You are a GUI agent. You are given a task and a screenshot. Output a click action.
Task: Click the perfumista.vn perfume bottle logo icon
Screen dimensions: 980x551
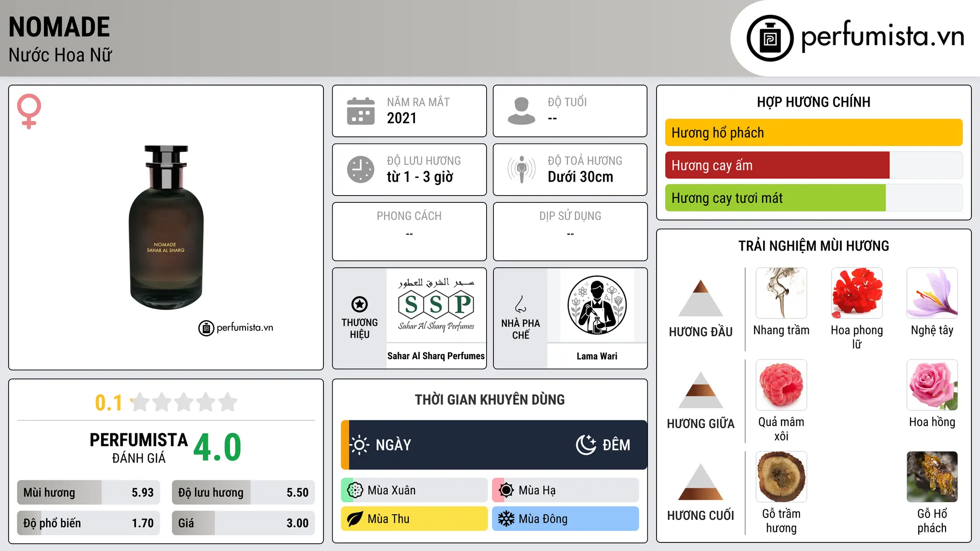click(770, 38)
